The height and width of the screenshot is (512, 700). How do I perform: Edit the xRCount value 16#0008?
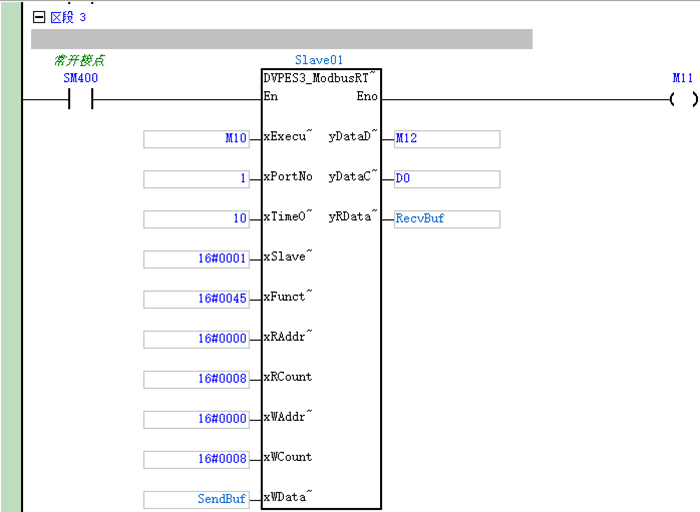196,379
